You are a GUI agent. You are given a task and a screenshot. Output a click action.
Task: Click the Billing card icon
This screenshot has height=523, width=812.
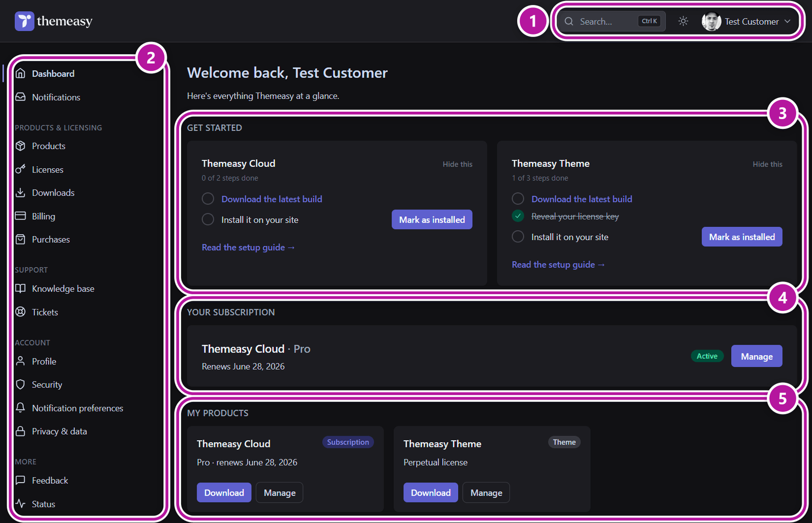pos(20,216)
